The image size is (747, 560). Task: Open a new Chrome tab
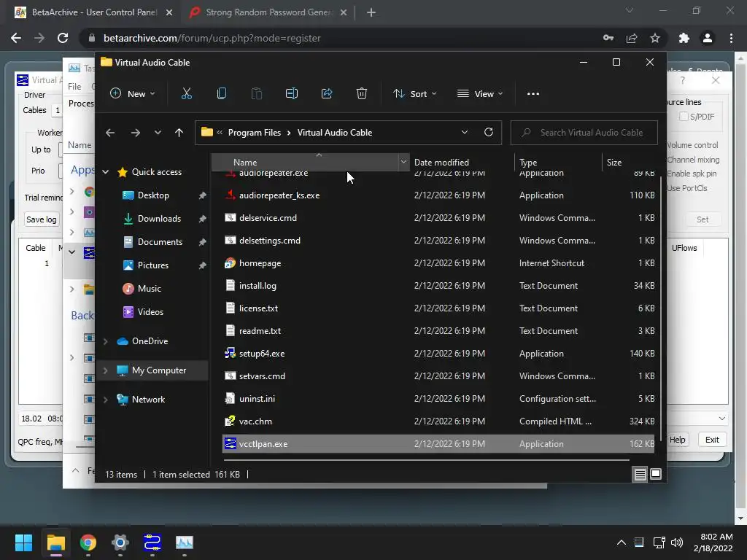pyautogui.click(x=371, y=12)
